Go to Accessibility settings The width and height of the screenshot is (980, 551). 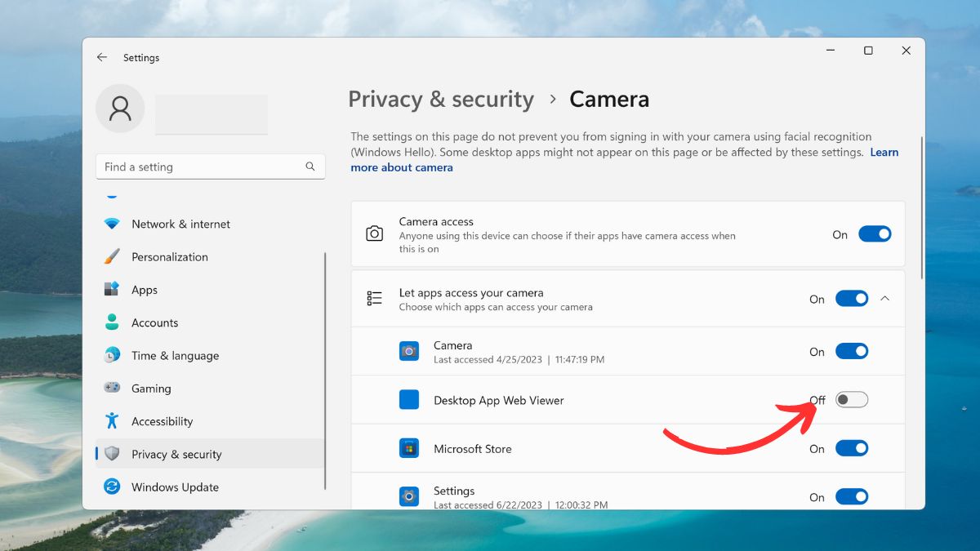[x=210, y=421]
